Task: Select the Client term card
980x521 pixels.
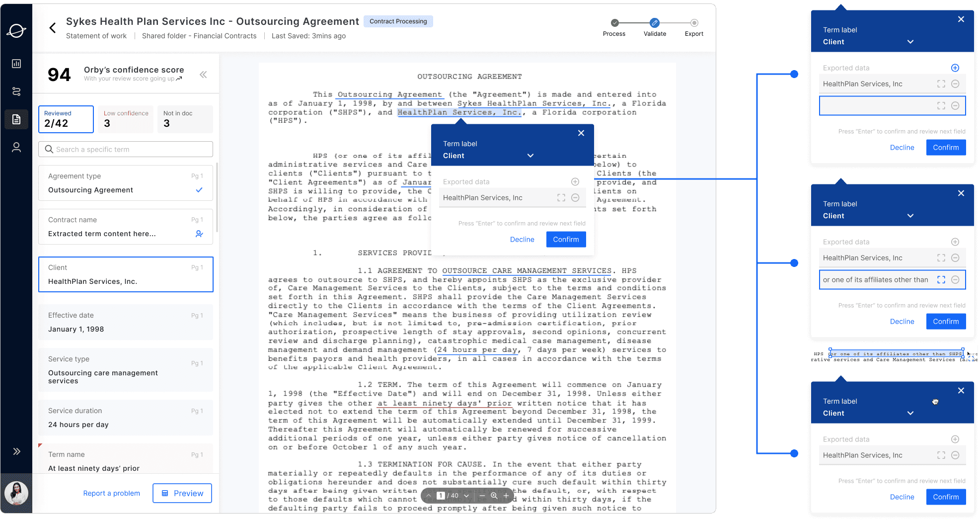Action: click(126, 274)
